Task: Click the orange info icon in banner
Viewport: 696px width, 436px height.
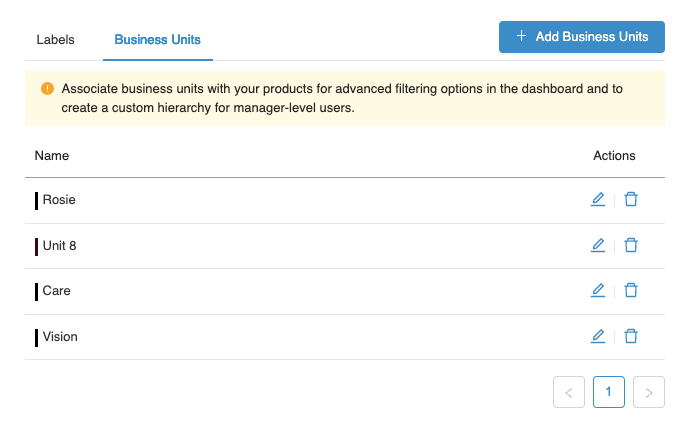Action: [x=47, y=89]
